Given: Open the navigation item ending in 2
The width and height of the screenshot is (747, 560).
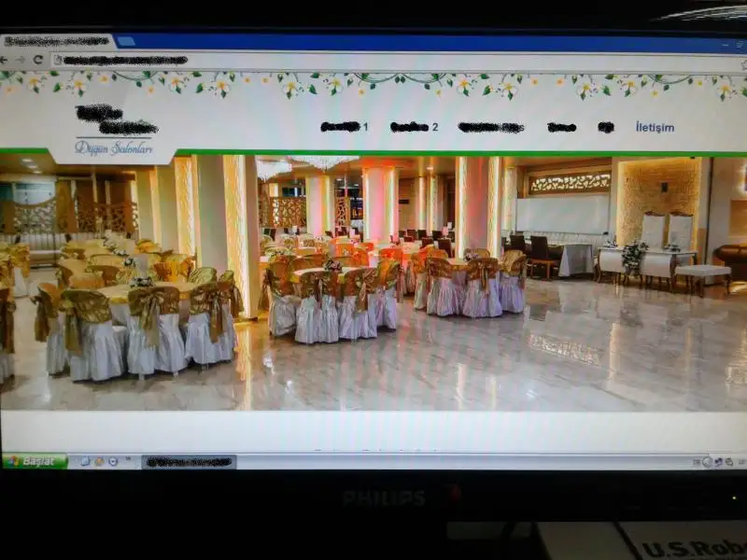Looking at the screenshot, I should coord(414,127).
